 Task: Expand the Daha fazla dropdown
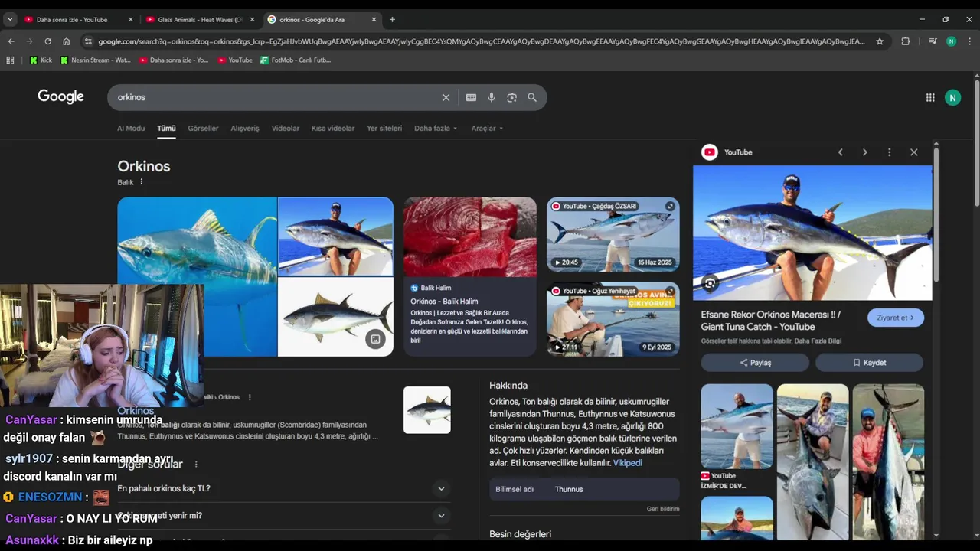point(436,129)
